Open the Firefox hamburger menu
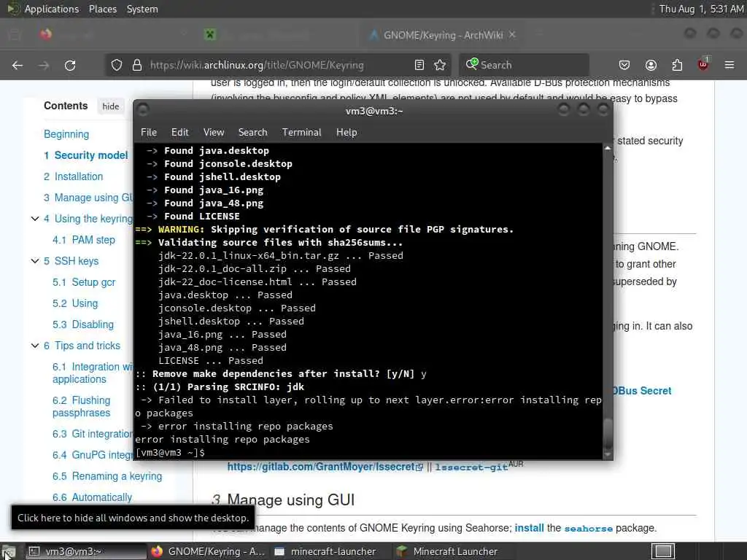747x560 pixels. point(729,65)
